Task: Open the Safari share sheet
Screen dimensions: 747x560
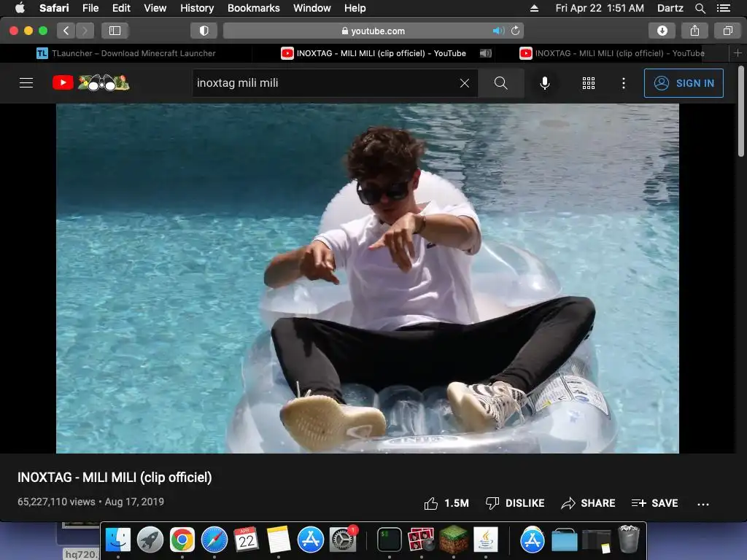Action: click(x=694, y=31)
